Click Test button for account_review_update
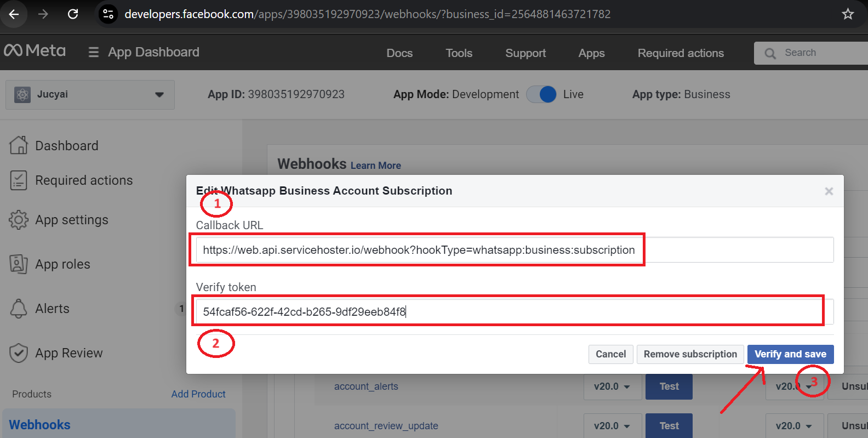 point(669,426)
